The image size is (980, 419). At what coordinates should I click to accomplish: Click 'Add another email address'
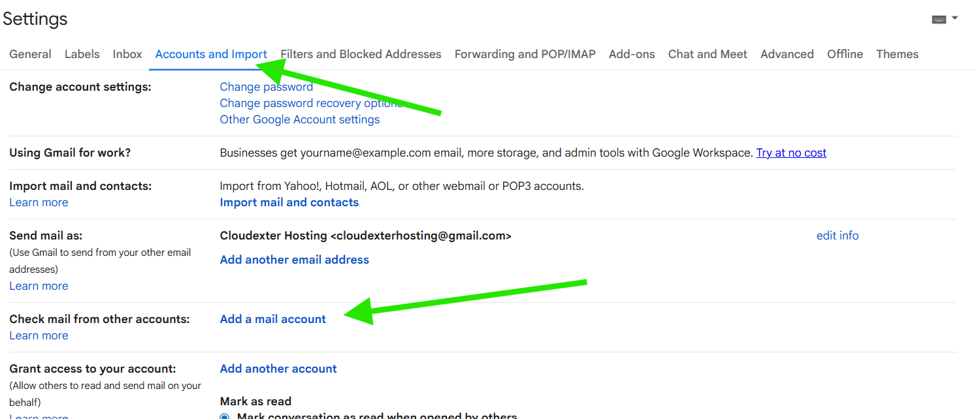pyautogui.click(x=295, y=260)
